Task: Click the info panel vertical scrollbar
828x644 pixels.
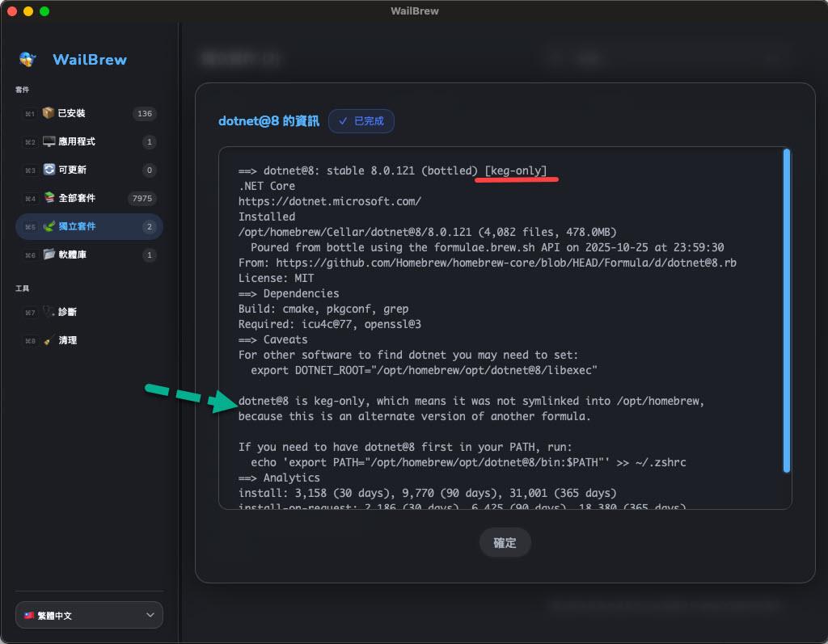Action: [787, 311]
